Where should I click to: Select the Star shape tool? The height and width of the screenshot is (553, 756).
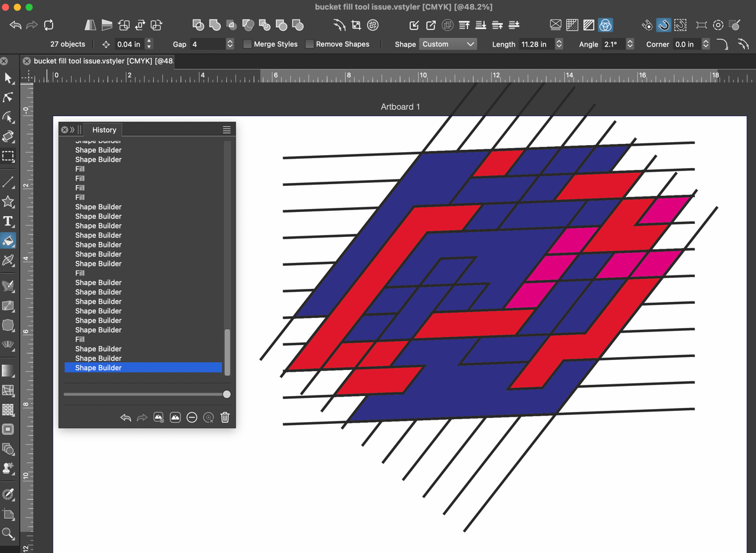(x=8, y=202)
